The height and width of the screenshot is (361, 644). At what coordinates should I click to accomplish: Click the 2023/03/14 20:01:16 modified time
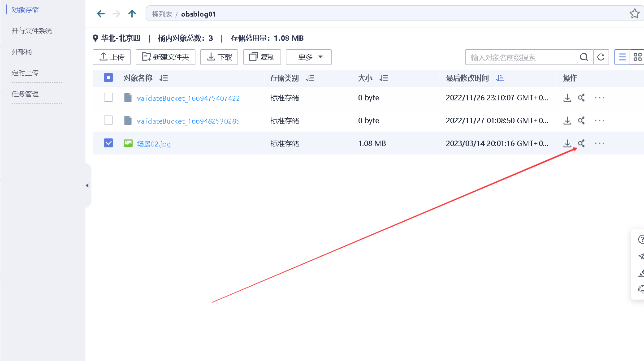click(x=497, y=143)
